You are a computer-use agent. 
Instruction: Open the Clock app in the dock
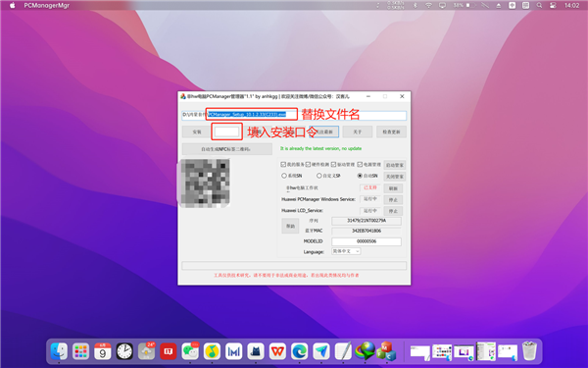point(124,351)
